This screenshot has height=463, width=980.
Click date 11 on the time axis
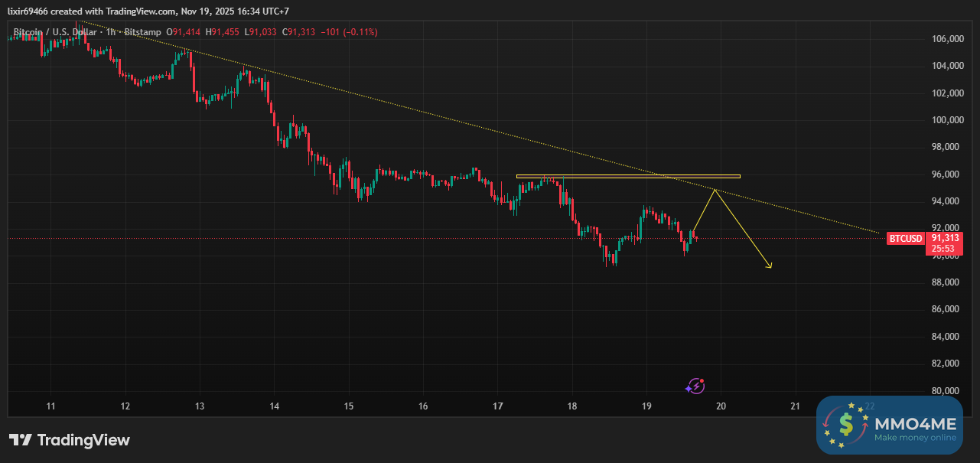click(50, 406)
